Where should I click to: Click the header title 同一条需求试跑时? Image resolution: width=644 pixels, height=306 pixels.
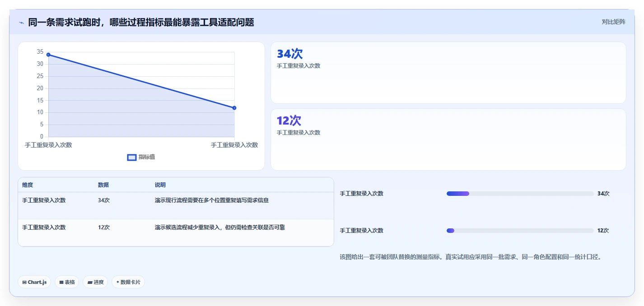click(x=141, y=22)
